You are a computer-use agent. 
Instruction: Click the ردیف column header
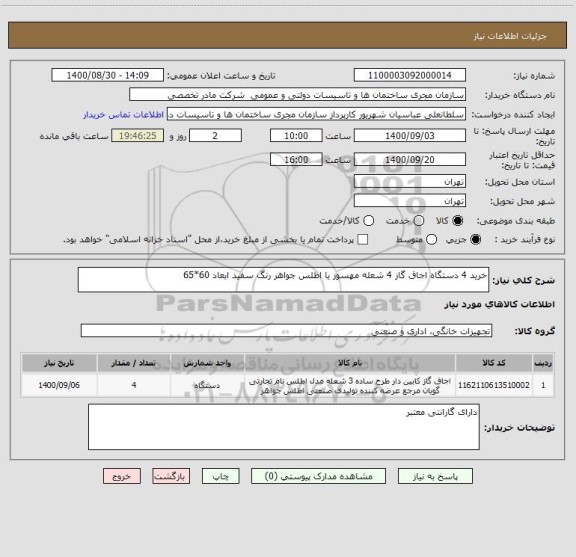pyautogui.click(x=543, y=363)
